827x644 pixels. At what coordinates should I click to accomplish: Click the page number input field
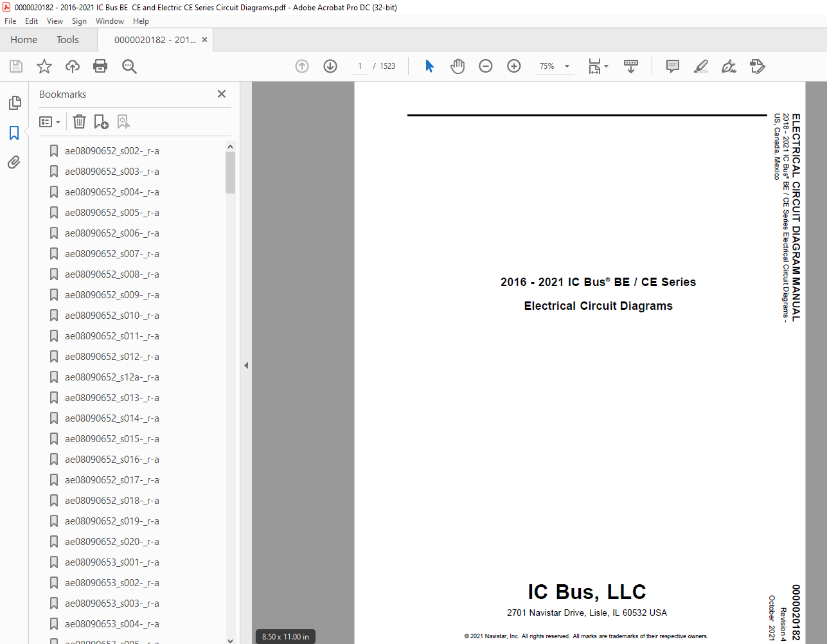tap(360, 66)
